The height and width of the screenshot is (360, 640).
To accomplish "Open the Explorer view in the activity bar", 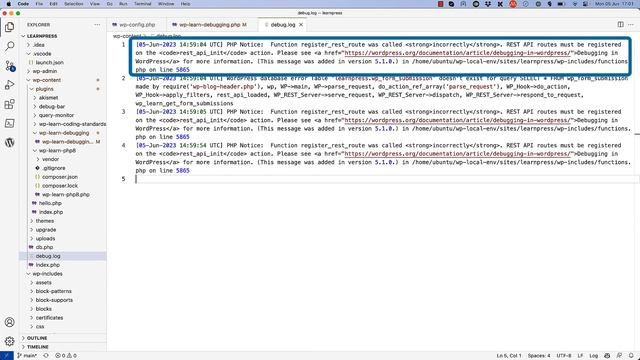I will [9, 27].
